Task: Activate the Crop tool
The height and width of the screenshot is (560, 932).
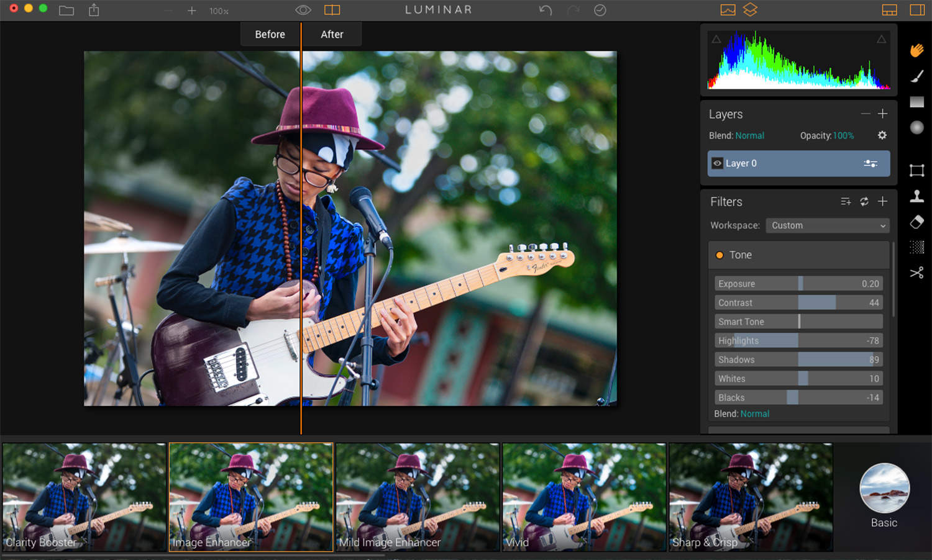Action: click(x=916, y=170)
